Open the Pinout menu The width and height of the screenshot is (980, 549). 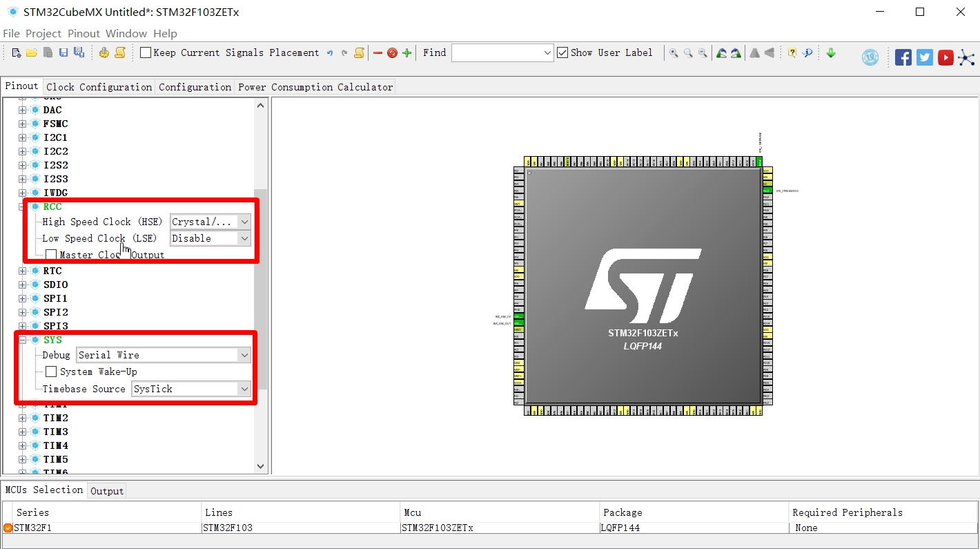[x=84, y=33]
